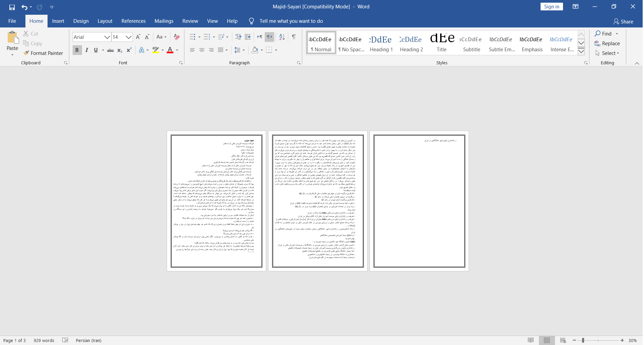Clear all formatting with eraser icon

177,37
